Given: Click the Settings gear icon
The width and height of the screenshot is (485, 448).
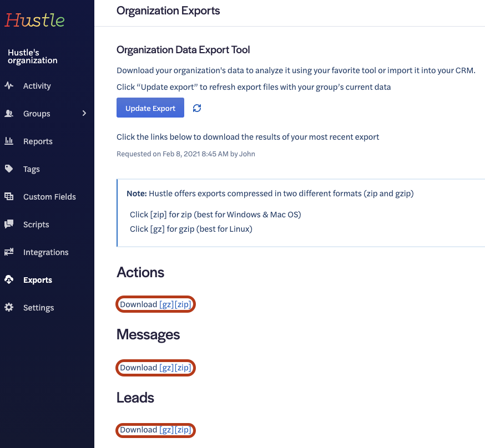Looking at the screenshot, I should tap(9, 308).
